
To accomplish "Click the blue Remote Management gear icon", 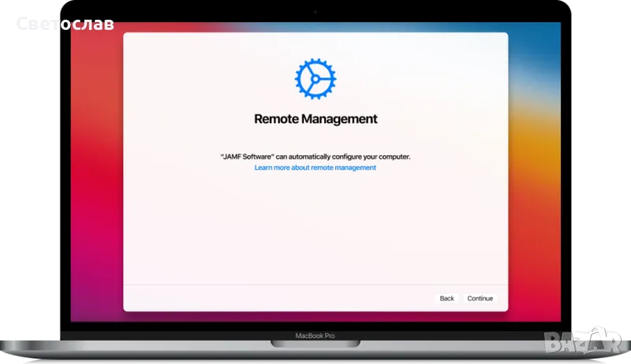I will (315, 77).
